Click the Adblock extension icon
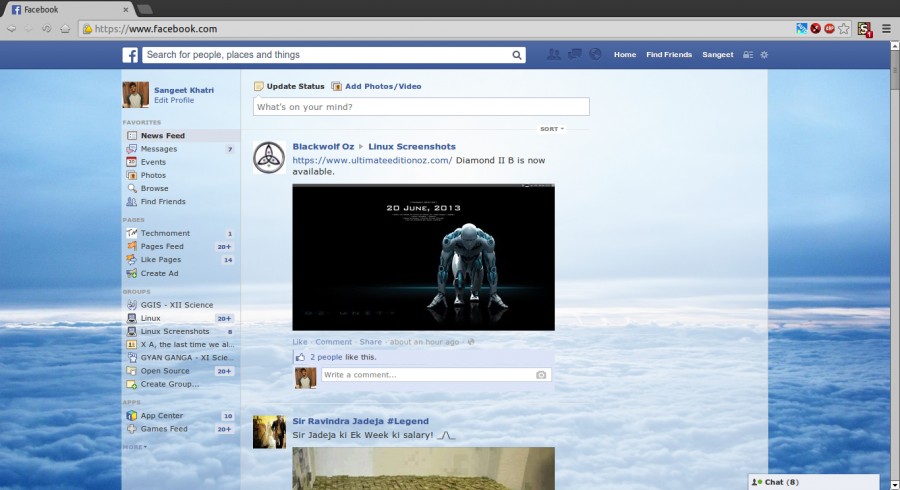 829,29
